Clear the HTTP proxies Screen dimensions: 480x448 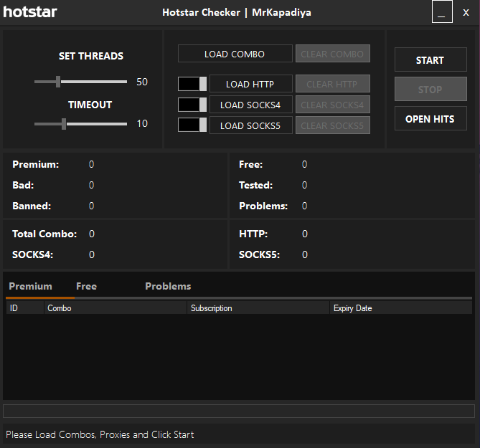332,84
